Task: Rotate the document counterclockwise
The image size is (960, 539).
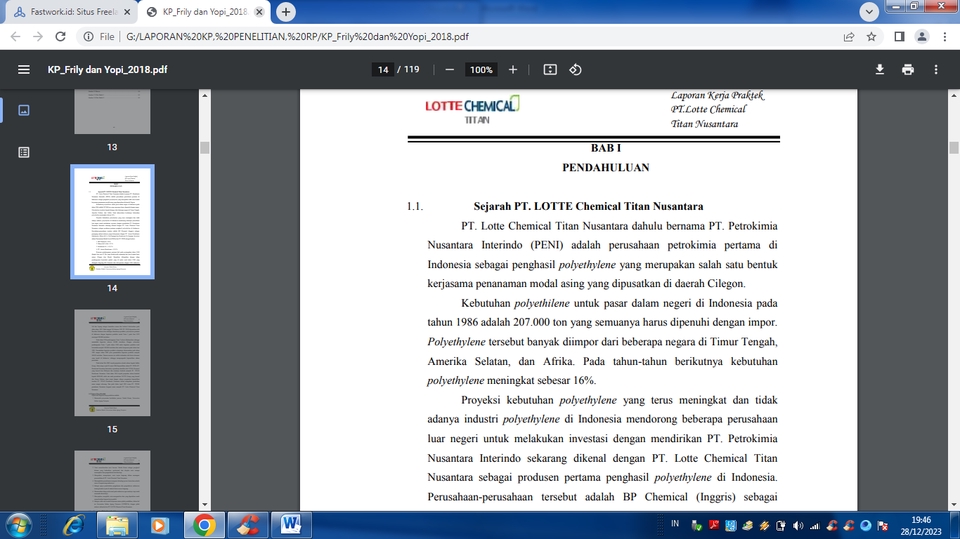Action: 576,70
